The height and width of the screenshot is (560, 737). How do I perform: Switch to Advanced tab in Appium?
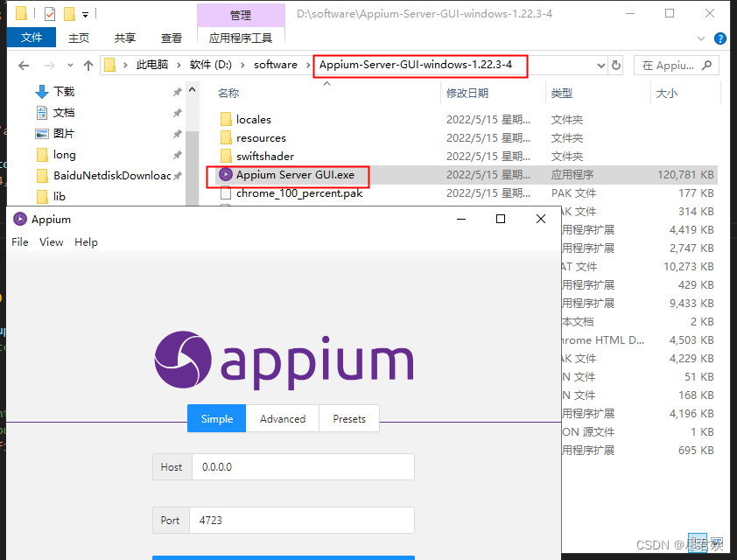pos(283,418)
